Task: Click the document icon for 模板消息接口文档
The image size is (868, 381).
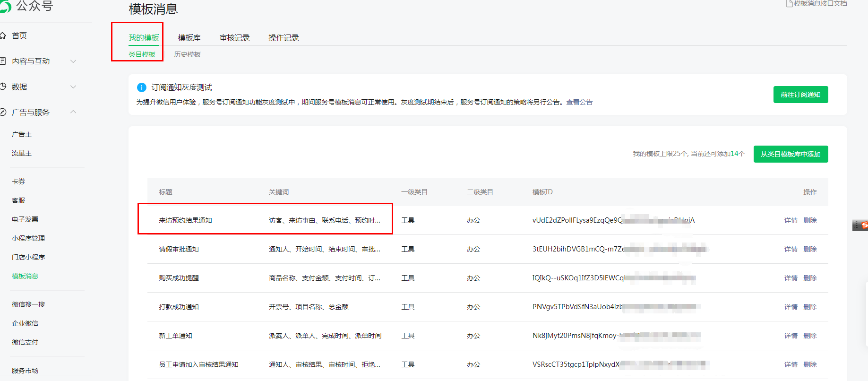Action: tap(789, 4)
